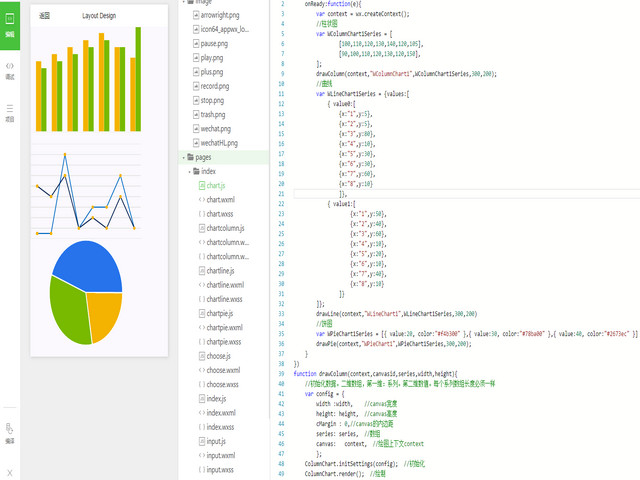
Task: Click the drawPie call on line 36
Action: [393, 344]
